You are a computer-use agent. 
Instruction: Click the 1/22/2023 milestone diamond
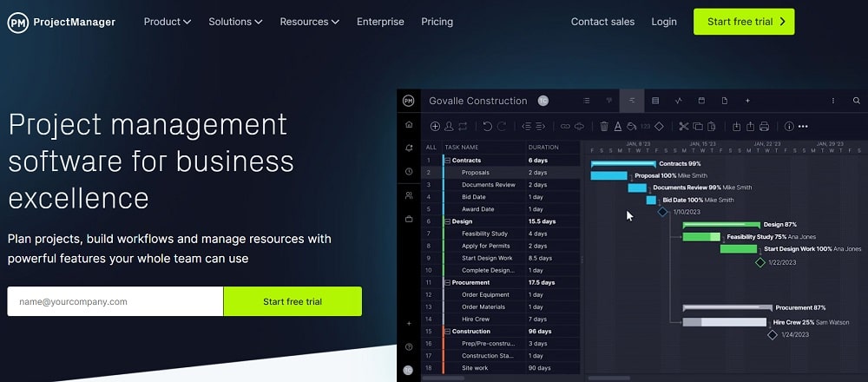[760, 262]
